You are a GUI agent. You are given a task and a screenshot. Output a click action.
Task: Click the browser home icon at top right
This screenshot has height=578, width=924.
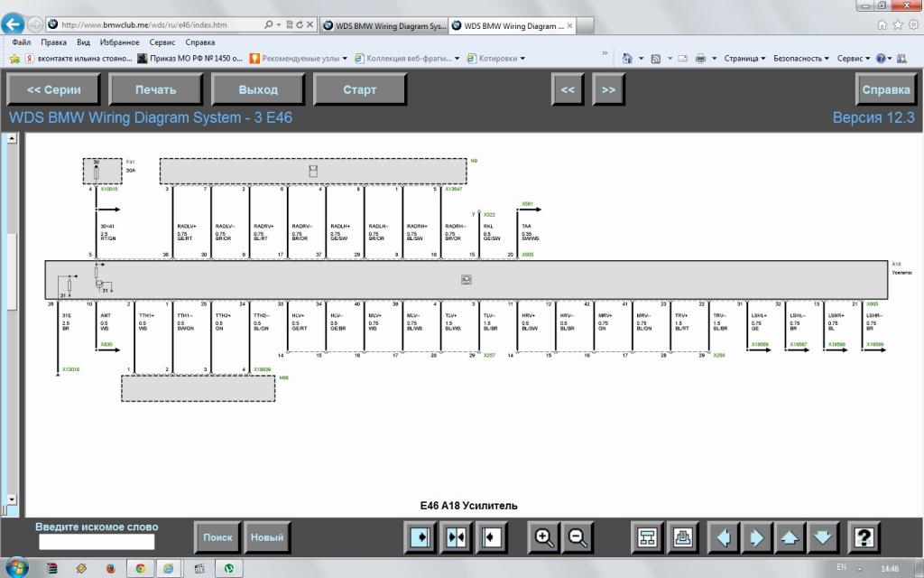tap(882, 24)
